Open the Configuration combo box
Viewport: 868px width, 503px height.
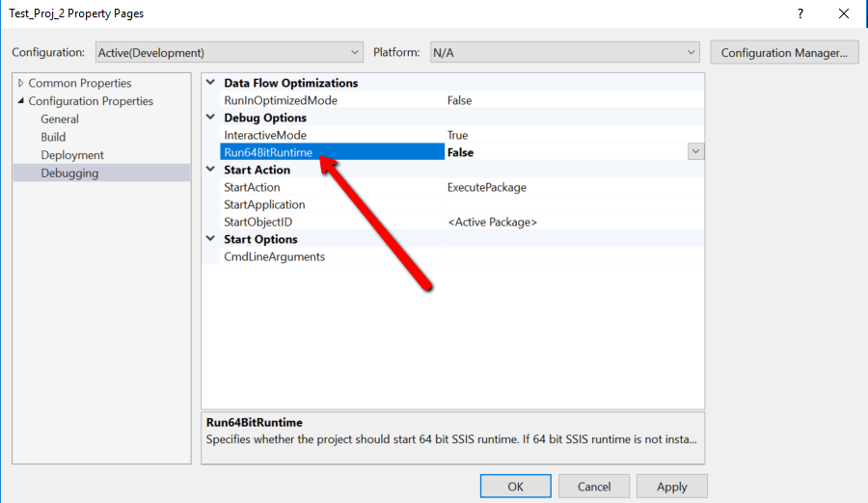[x=230, y=53]
